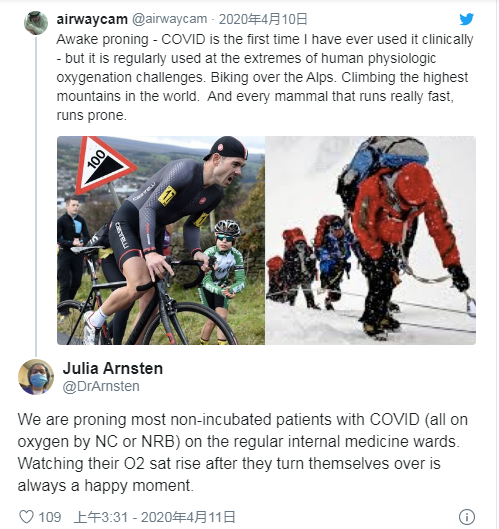Click the thread connector line
The height and width of the screenshot is (529, 499).
pyautogui.click(x=36, y=196)
